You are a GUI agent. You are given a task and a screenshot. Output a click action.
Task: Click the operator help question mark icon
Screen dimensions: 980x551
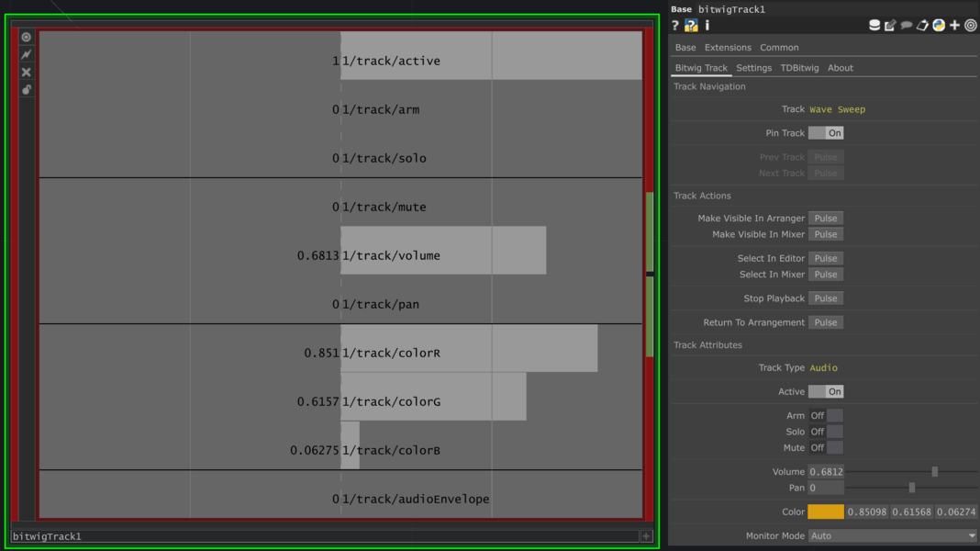675,26
